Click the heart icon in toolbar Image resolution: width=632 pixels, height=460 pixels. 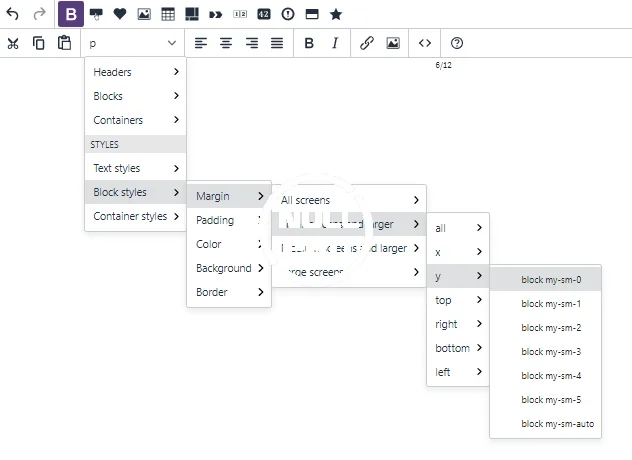pos(120,14)
